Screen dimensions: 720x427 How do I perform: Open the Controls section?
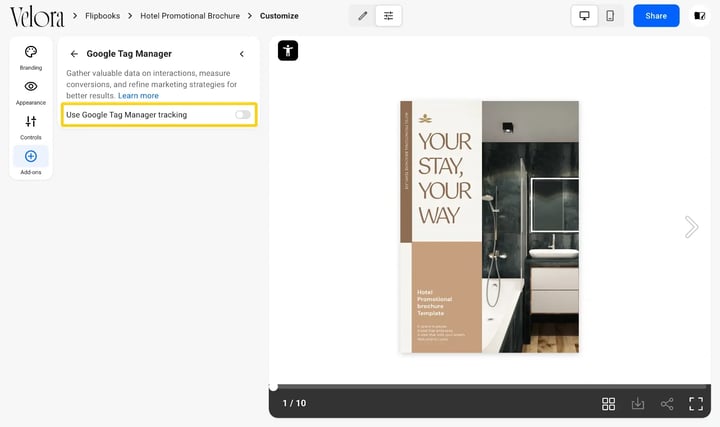pyautogui.click(x=31, y=128)
